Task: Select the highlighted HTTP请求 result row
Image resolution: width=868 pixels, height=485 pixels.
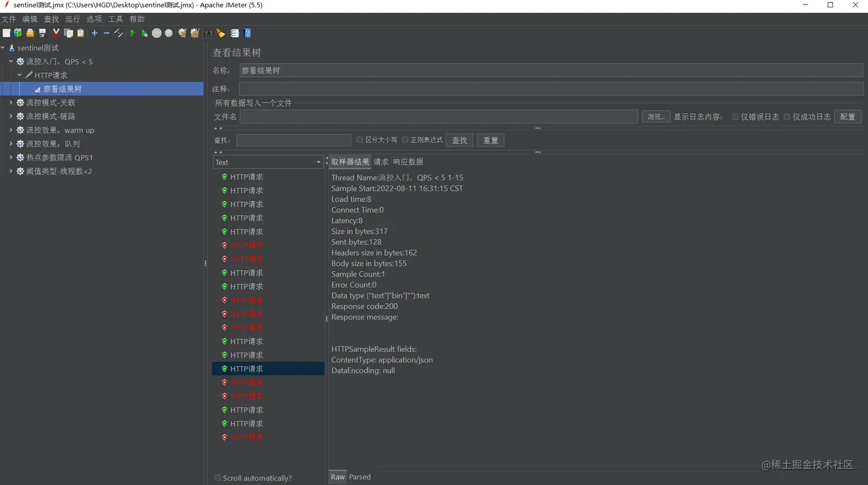Action: pos(268,369)
